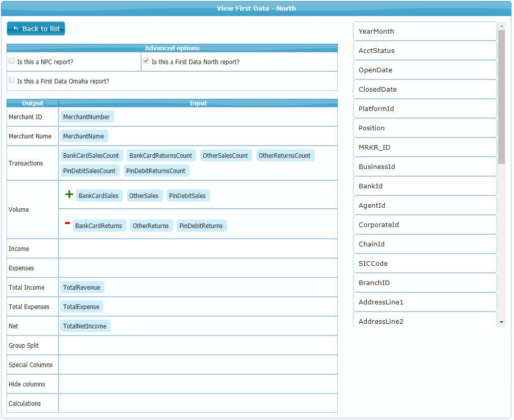
Task: Click the field list scrollbar thumb
Action: (x=501, y=97)
